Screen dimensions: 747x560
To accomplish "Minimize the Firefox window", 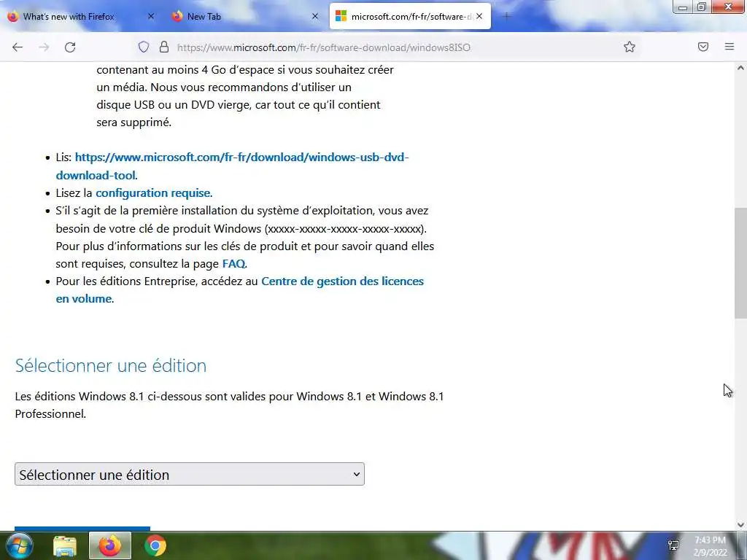I will (x=683, y=7).
